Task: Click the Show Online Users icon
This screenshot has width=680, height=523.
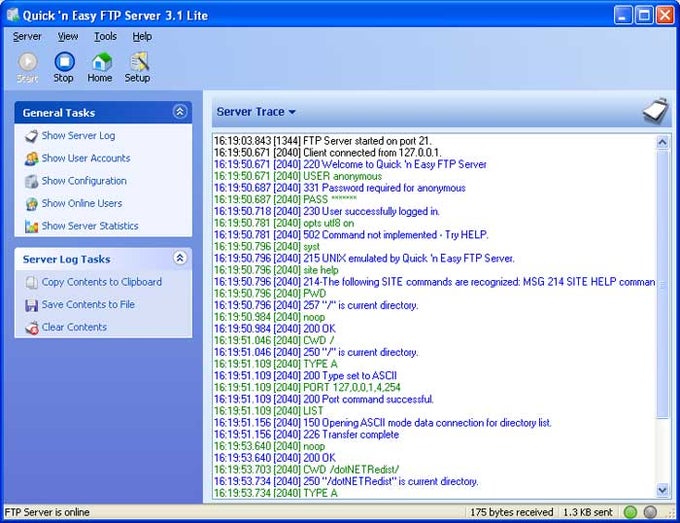Action: (x=31, y=204)
